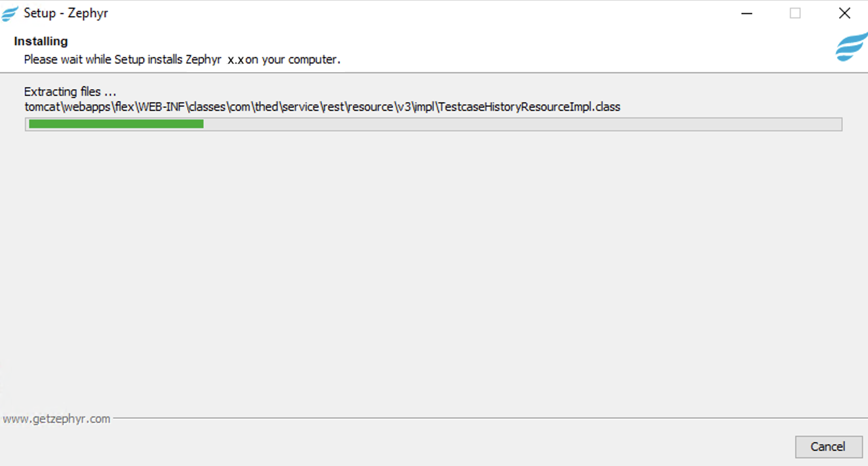This screenshot has height=466, width=868.
Task: Open the www.getzephyr.com link
Action: (x=57, y=418)
